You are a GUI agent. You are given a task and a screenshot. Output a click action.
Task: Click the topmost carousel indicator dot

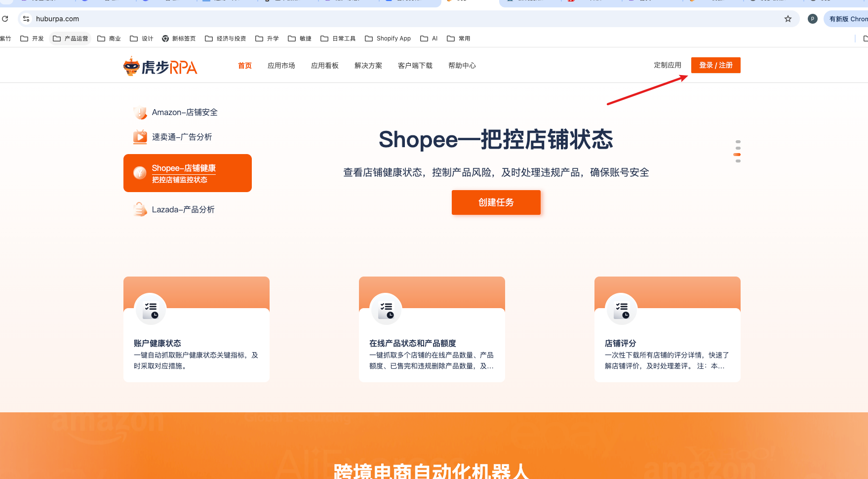(x=738, y=142)
